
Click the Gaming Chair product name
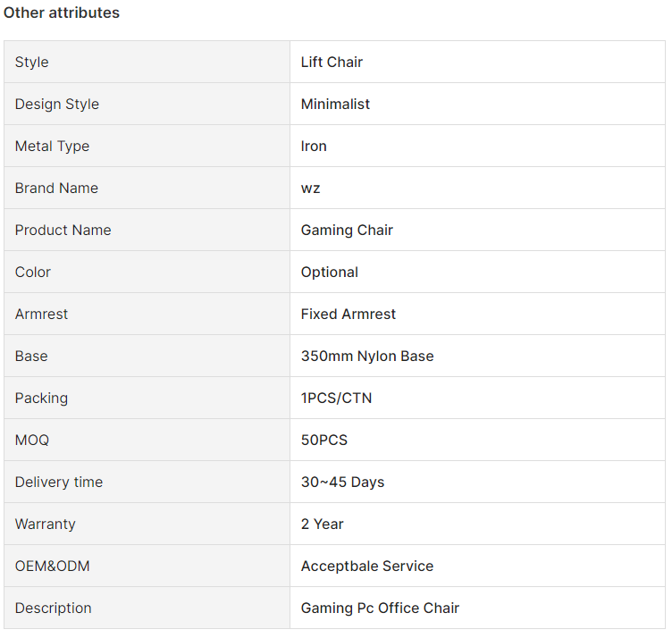point(347,231)
